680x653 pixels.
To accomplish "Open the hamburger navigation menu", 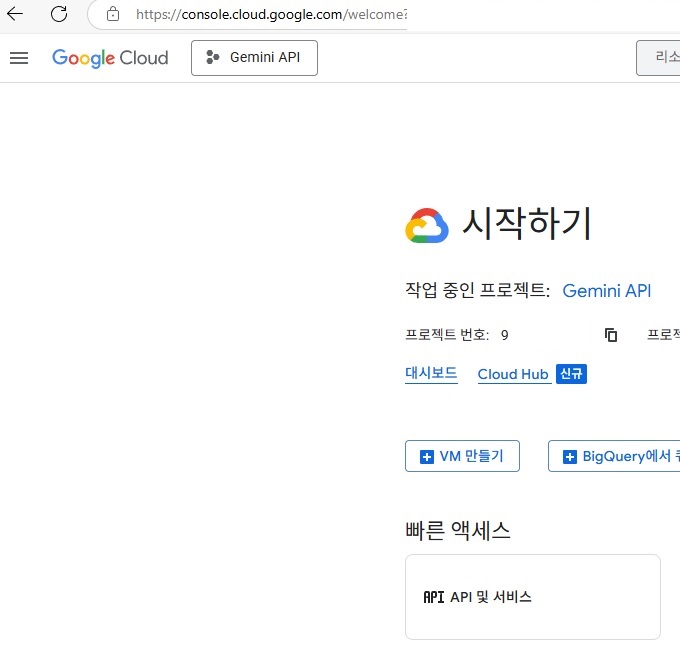I will click(x=19, y=58).
